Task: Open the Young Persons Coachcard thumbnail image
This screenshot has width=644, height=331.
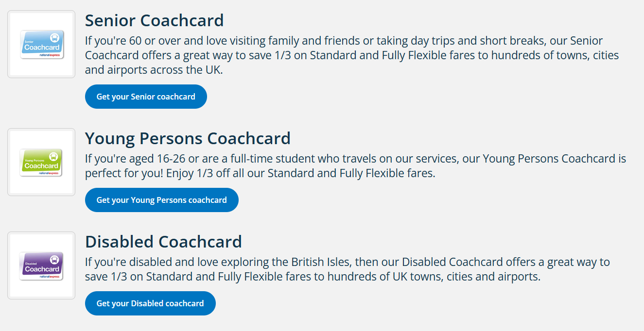Action: coord(41,162)
